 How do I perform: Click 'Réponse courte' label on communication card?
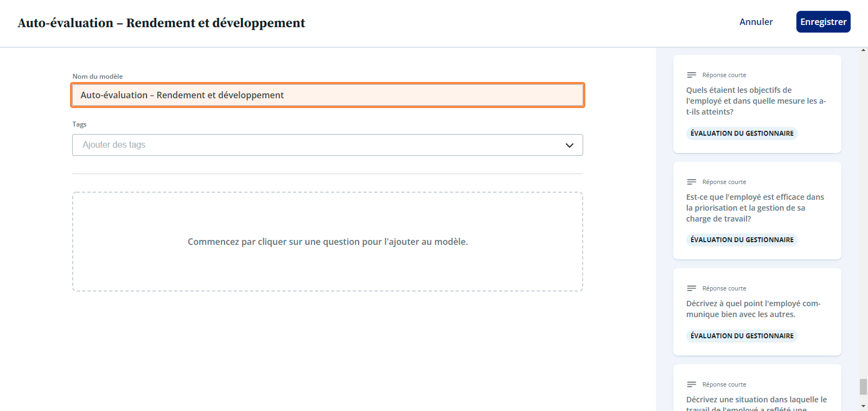coord(724,288)
